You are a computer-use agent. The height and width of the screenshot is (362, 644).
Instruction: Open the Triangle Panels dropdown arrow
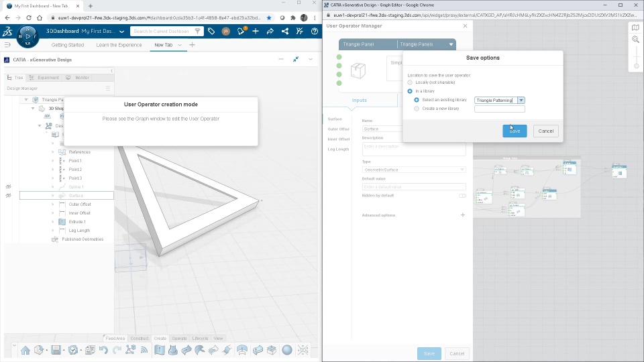coord(451,44)
